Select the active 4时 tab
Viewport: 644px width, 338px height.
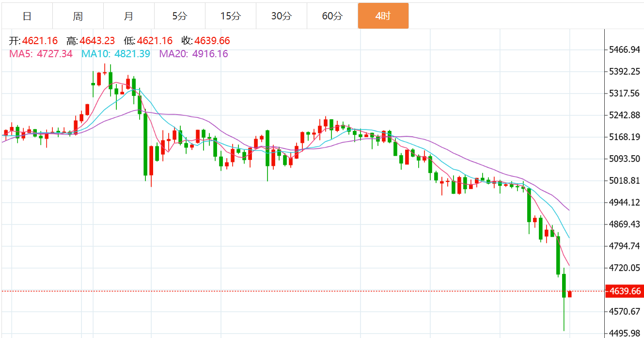pyautogui.click(x=383, y=16)
